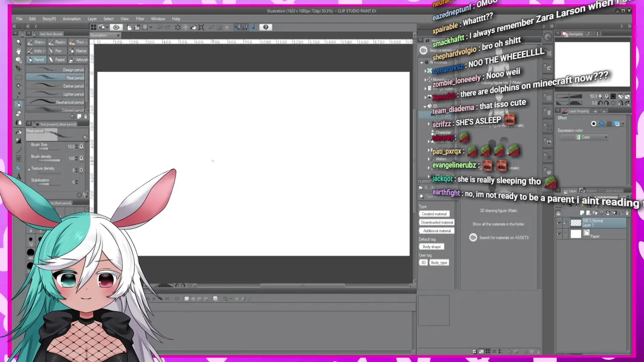Image resolution: width=644 pixels, height=362 pixels.
Task: Adjust Brush Size stepper arrows
Action: [76, 146]
